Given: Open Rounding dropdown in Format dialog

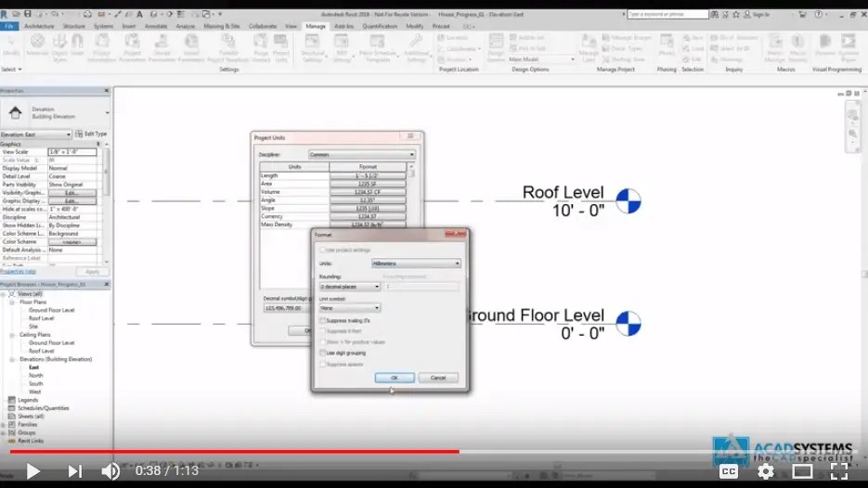Looking at the screenshot, I should pos(349,287).
